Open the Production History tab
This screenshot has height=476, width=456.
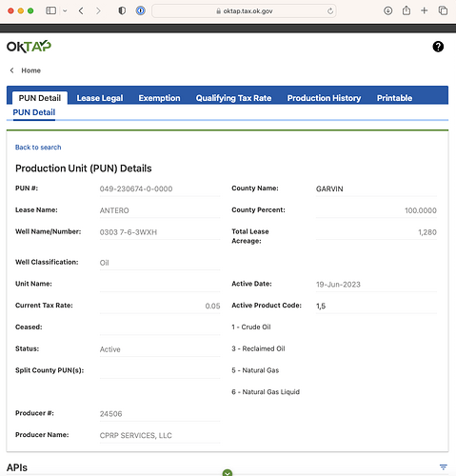pos(324,98)
